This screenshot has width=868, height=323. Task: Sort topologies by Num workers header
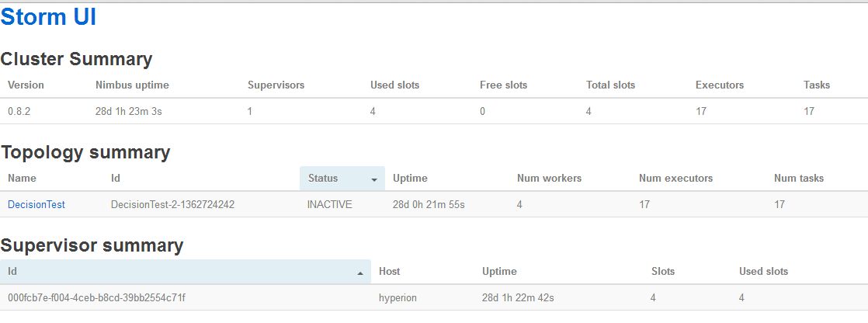(549, 179)
